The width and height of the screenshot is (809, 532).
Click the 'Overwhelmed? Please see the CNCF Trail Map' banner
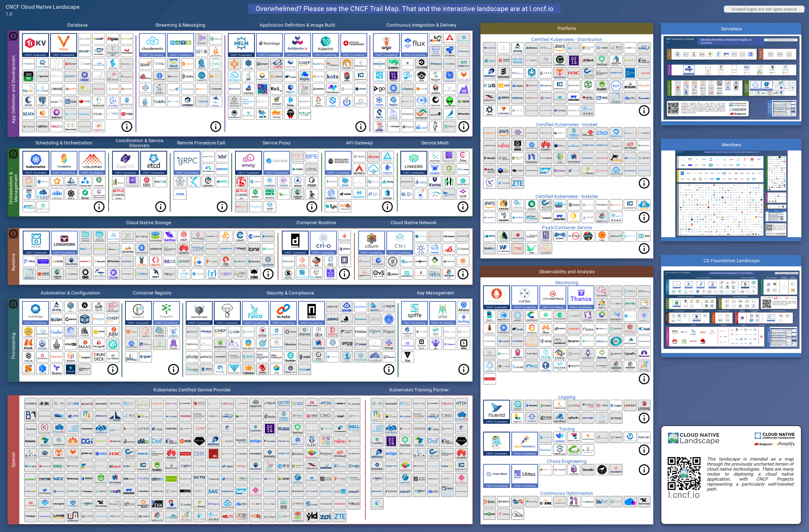404,8
